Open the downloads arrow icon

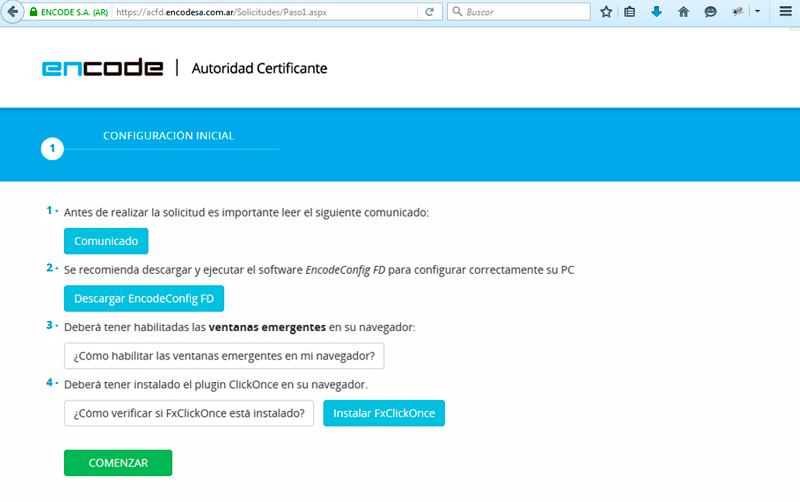click(x=657, y=12)
